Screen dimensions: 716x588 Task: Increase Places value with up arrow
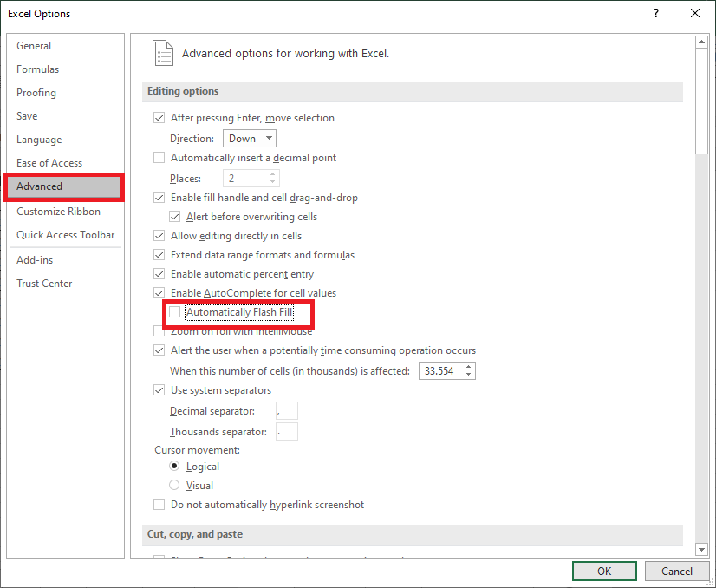[x=272, y=174]
